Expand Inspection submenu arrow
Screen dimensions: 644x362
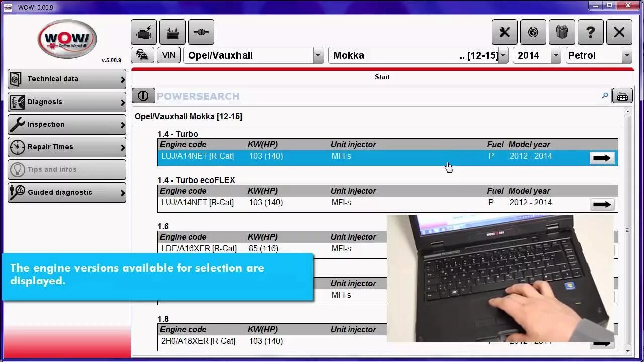[122, 125]
